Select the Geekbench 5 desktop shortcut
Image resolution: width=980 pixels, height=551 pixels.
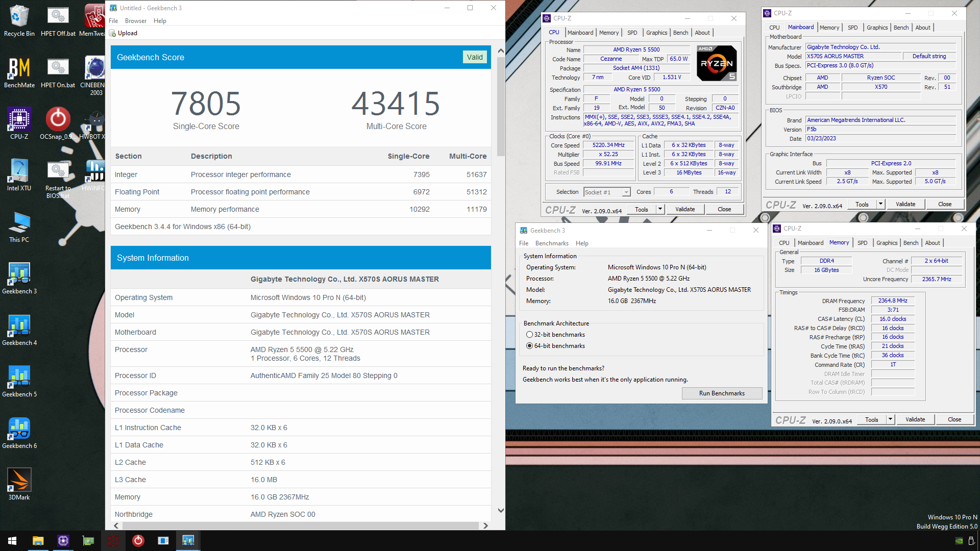pyautogui.click(x=19, y=381)
